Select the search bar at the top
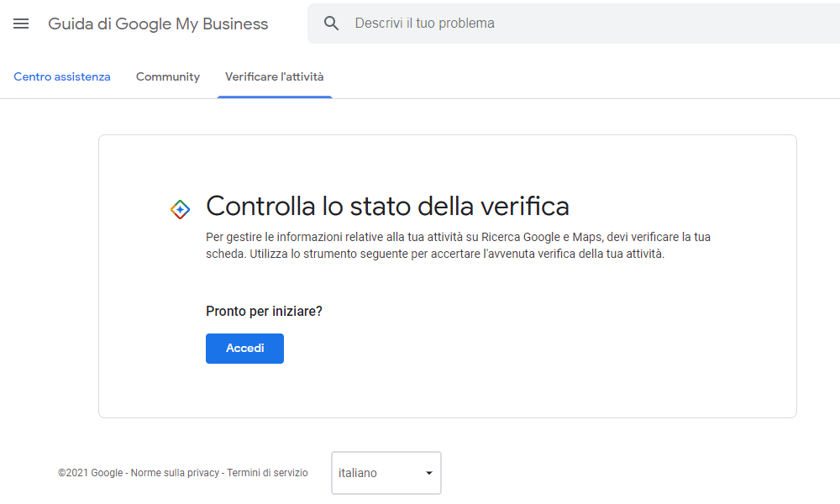 pos(546,23)
